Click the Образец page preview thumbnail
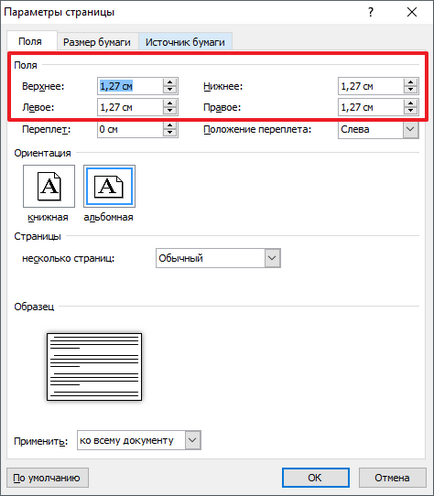The width and height of the screenshot is (434, 496). [94, 367]
